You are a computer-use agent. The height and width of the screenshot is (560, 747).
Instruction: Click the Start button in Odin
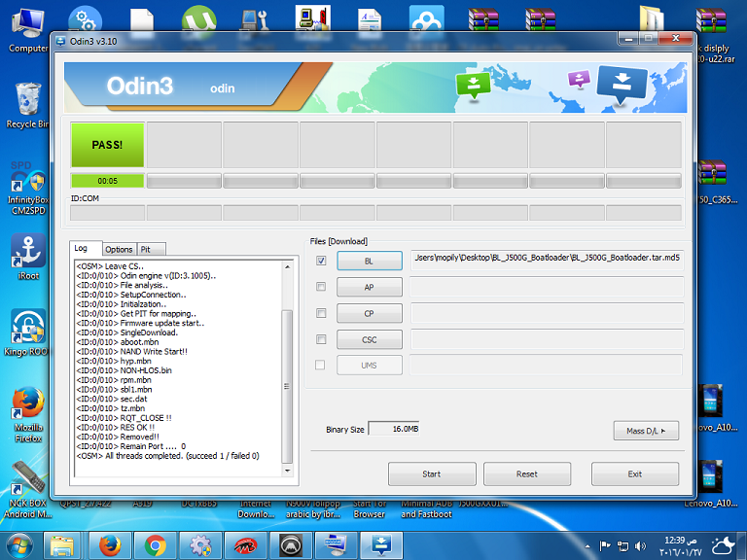tap(432, 473)
